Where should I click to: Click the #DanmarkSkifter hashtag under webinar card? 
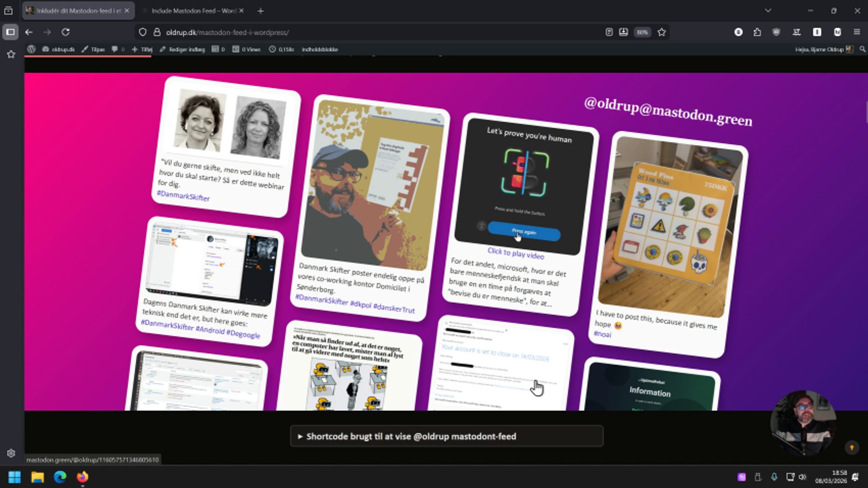pos(183,196)
